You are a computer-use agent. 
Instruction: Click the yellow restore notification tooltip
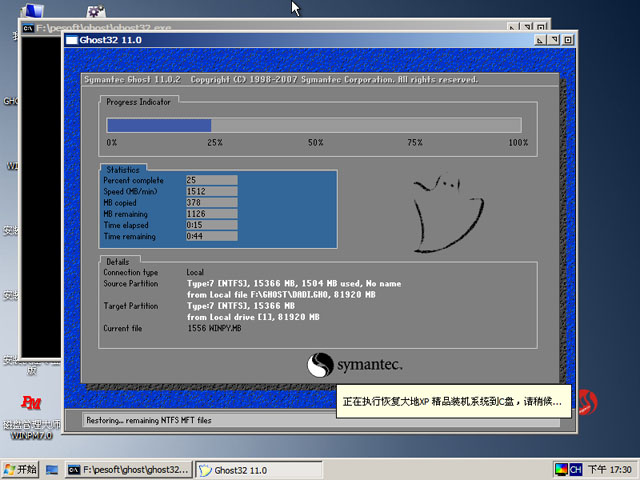pyautogui.click(x=453, y=402)
